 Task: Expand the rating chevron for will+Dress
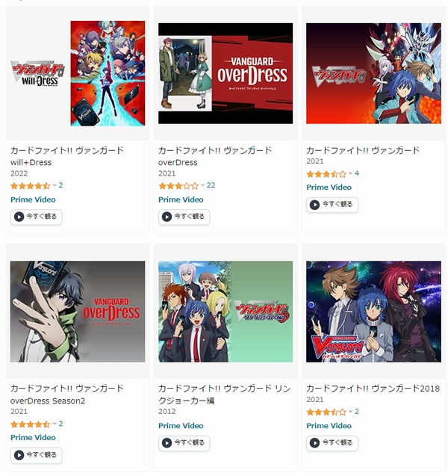point(55,185)
